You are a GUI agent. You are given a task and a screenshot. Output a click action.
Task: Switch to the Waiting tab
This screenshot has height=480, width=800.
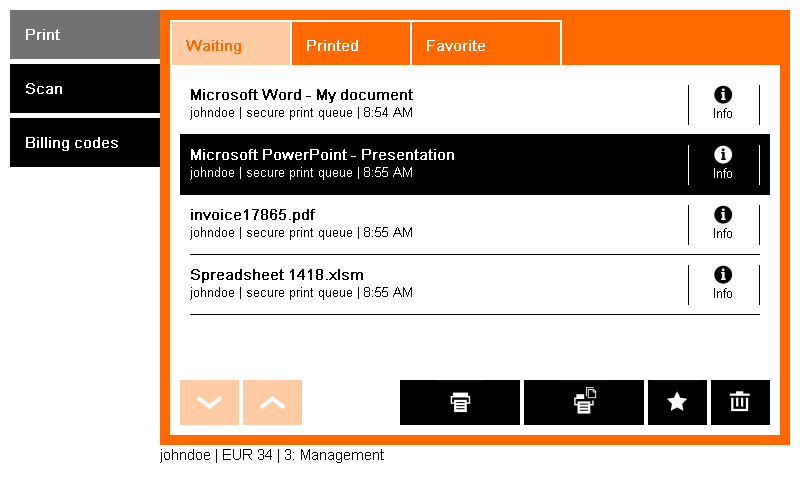230,45
